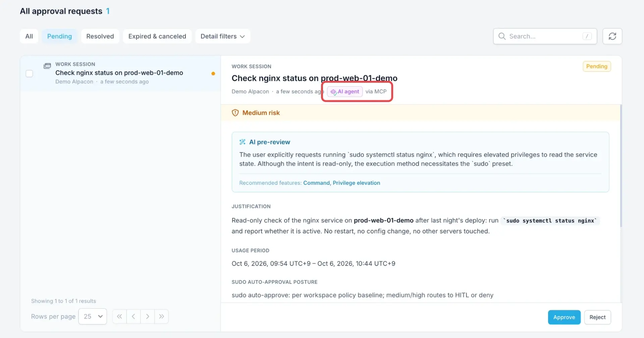
Task: Click the slash shortcut hint in search
Action: click(x=587, y=36)
